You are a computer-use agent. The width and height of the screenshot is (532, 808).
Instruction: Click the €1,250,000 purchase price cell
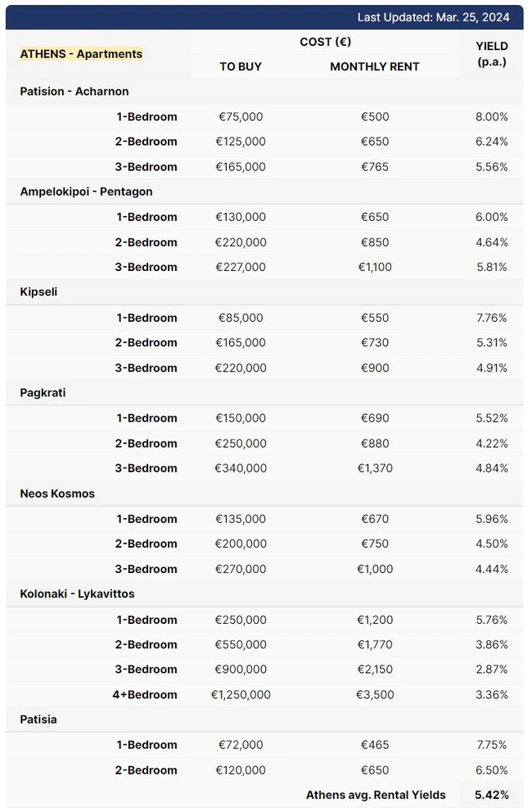click(241, 694)
